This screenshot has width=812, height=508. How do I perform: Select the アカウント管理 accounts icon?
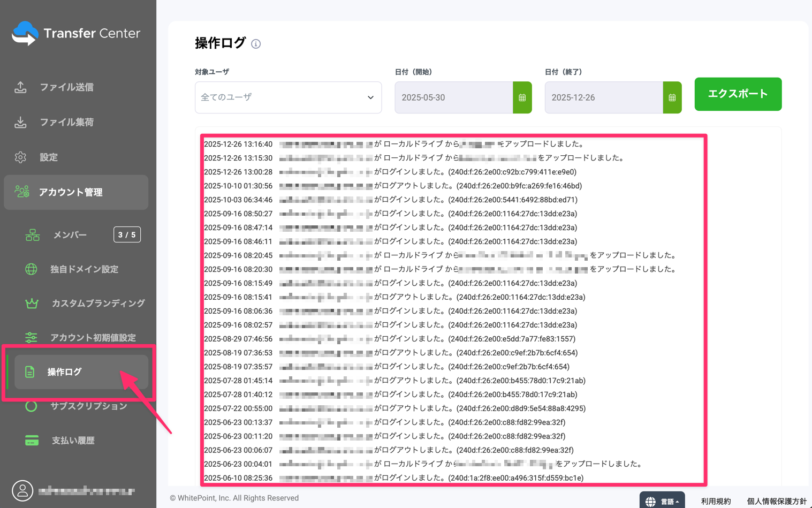point(21,192)
